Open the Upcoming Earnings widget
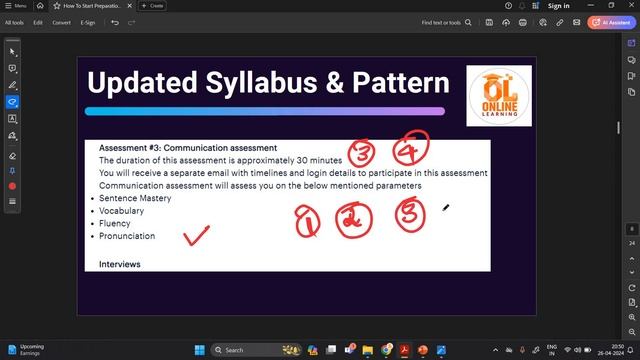 click(x=25, y=350)
